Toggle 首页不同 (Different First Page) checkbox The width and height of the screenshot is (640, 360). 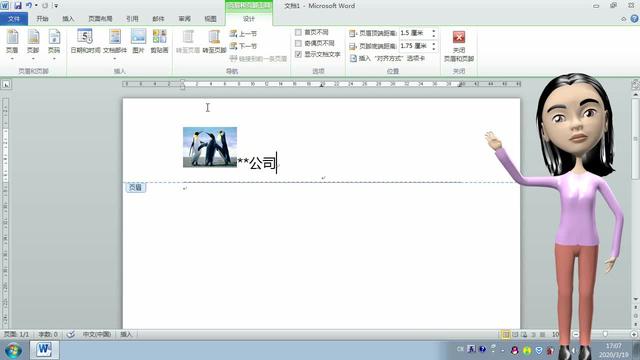[x=312, y=32]
